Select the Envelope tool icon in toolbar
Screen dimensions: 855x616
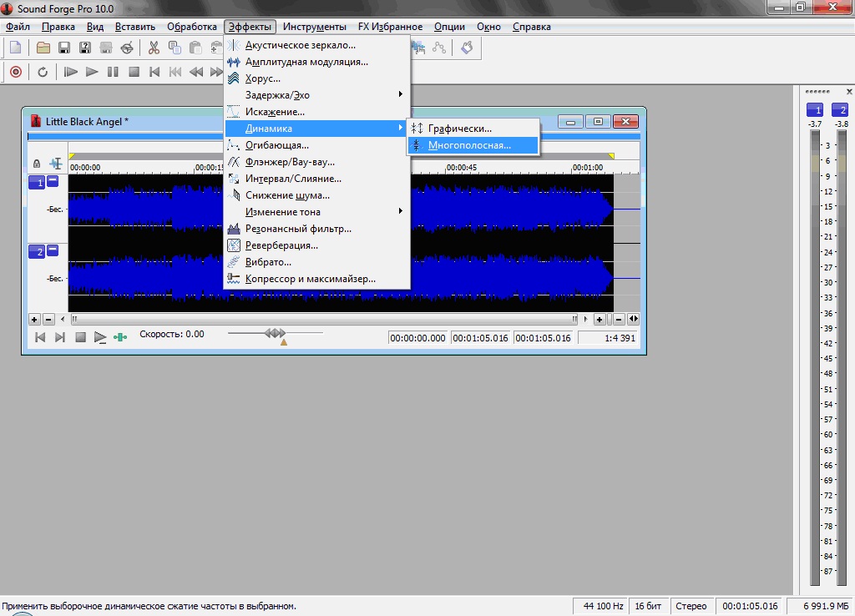[x=439, y=48]
